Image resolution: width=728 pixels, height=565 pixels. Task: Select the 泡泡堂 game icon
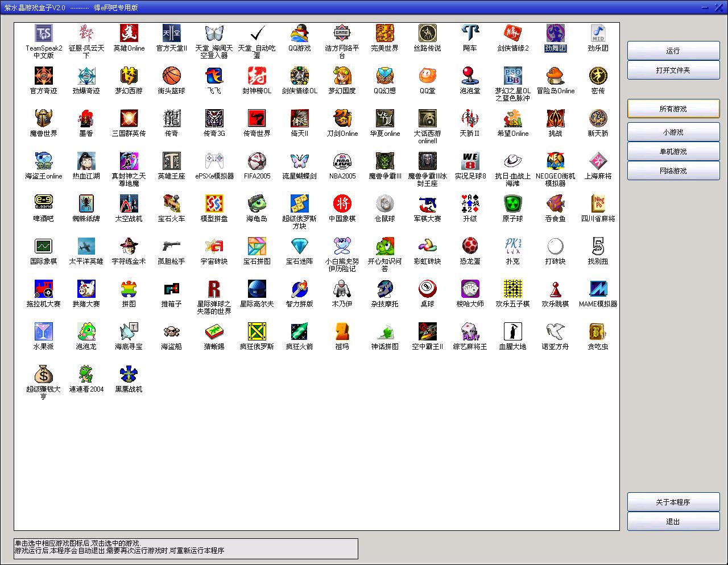470,76
